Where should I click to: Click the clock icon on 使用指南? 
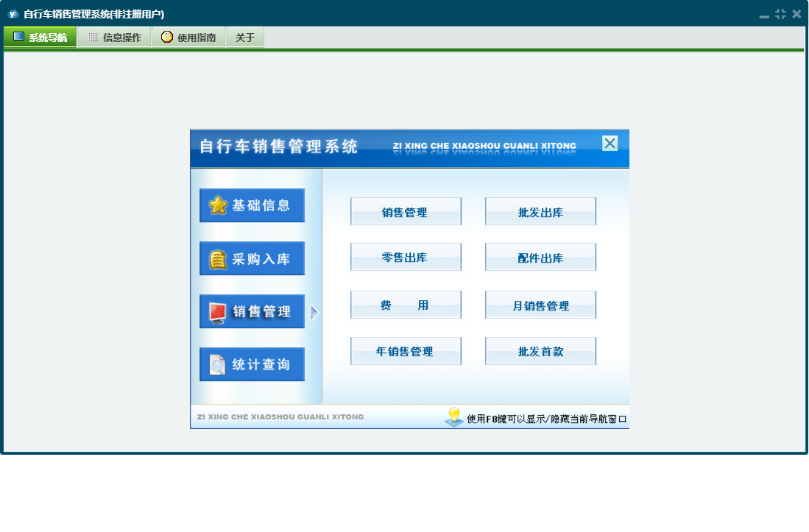[x=166, y=37]
